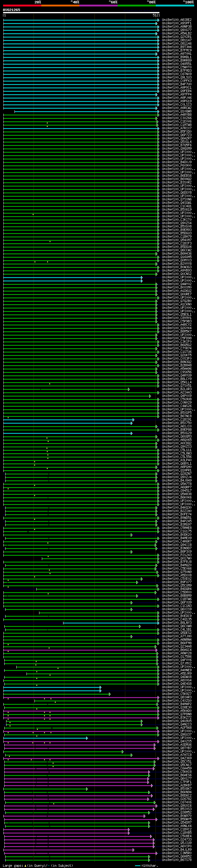Click hit label UniRef100_C5G9U8
Viewport: 197px width, 868px height.
tap(177, 399)
